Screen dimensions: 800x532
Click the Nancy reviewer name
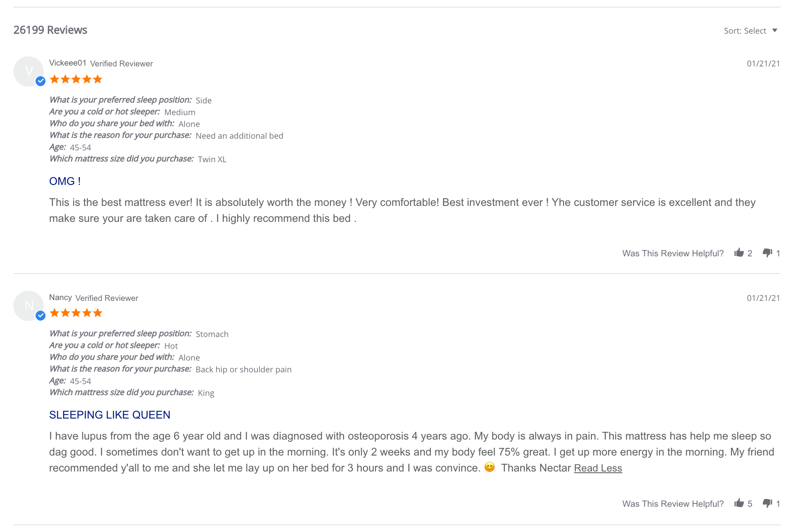60,298
